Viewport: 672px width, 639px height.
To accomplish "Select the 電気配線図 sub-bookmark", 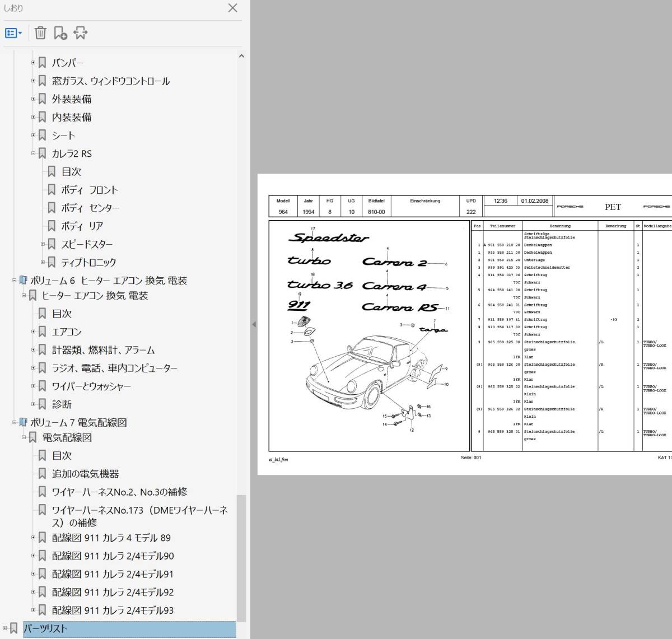I will (x=67, y=437).
